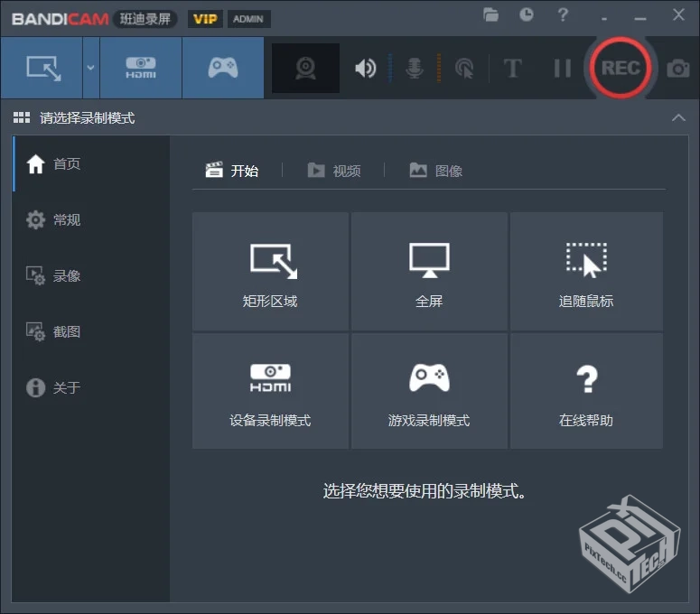Open scheduled recording clock icon
Image resolution: width=700 pixels, height=614 pixels.
point(527,14)
